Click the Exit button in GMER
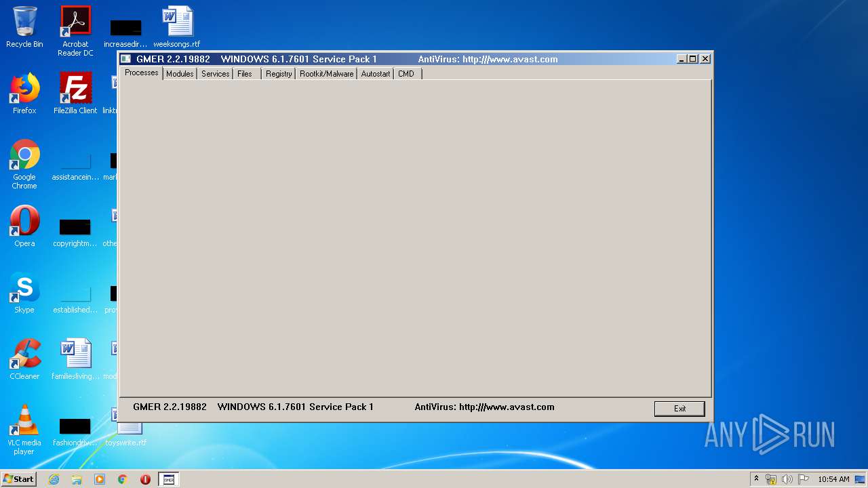The width and height of the screenshot is (868, 488). 679,408
